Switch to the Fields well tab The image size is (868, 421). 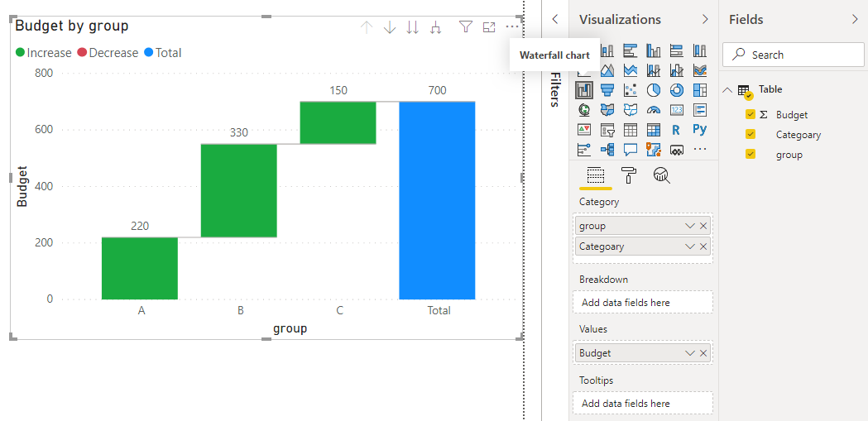pyautogui.click(x=595, y=176)
